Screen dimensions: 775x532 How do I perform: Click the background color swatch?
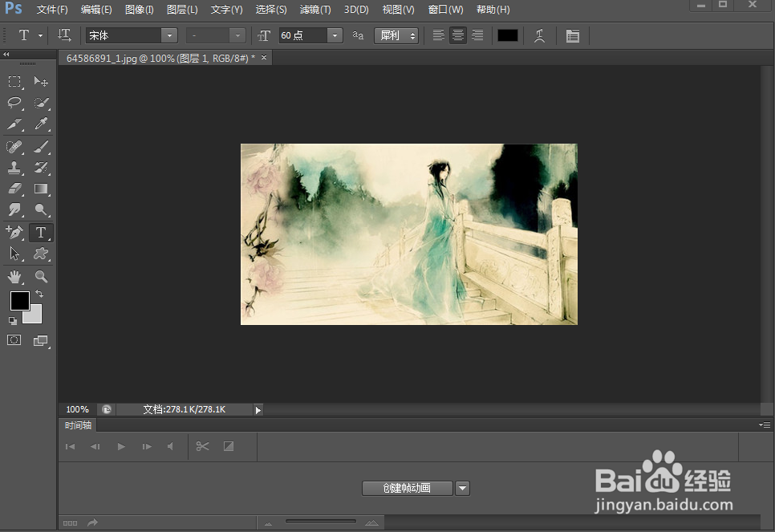[34, 316]
